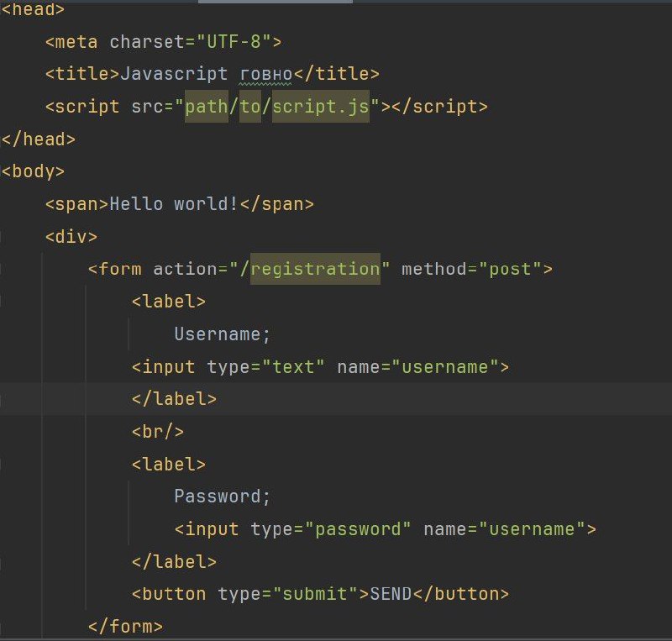Click the "Hello world!" span text
672x641 pixels.
click(x=174, y=204)
